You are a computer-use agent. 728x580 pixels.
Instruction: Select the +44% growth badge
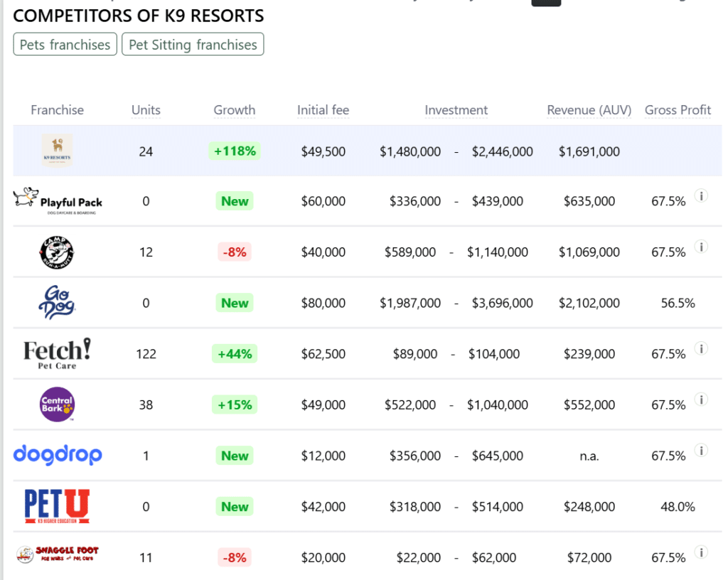235,354
